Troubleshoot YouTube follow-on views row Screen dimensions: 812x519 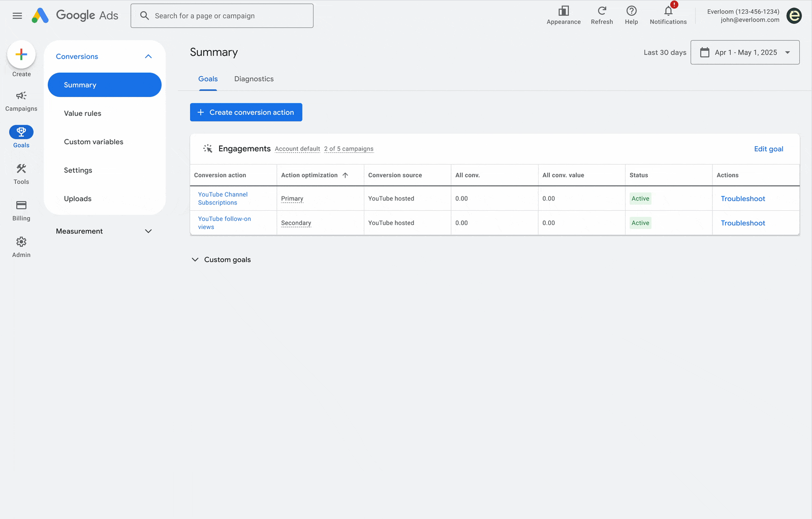coord(742,223)
